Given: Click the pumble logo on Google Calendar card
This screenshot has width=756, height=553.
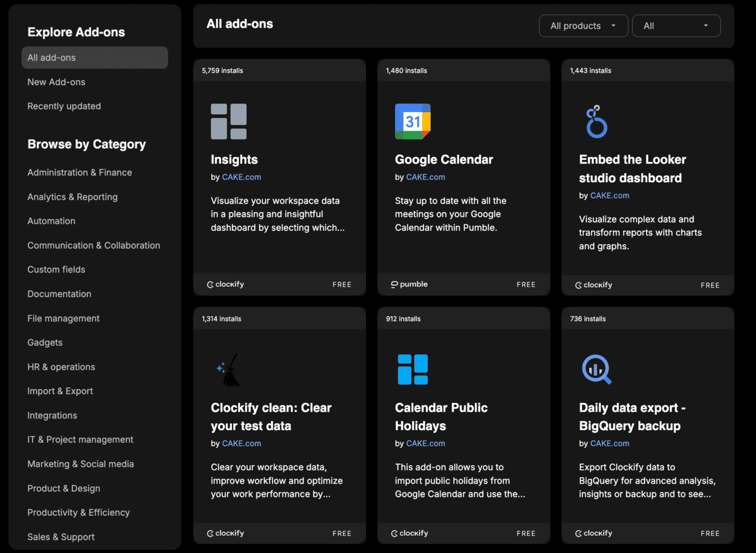Looking at the screenshot, I should 409,284.
